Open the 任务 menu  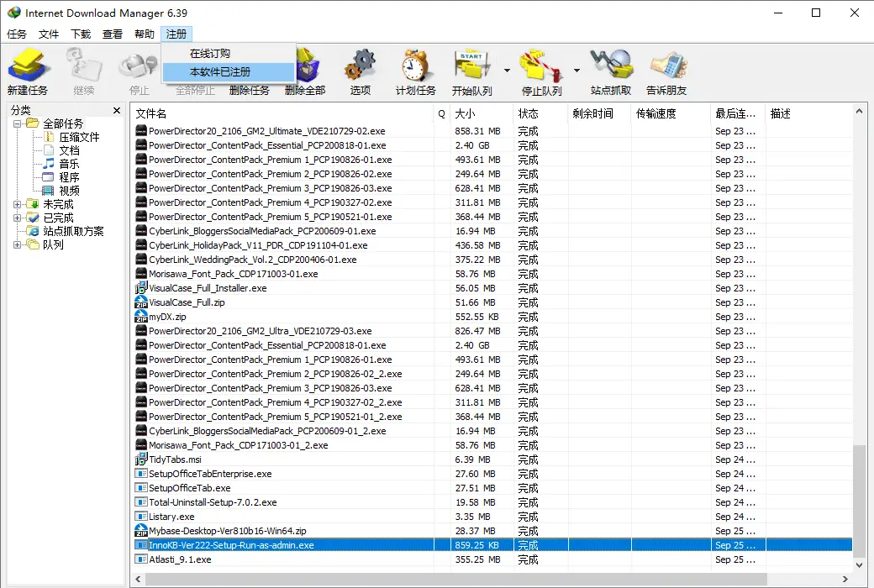(x=17, y=34)
